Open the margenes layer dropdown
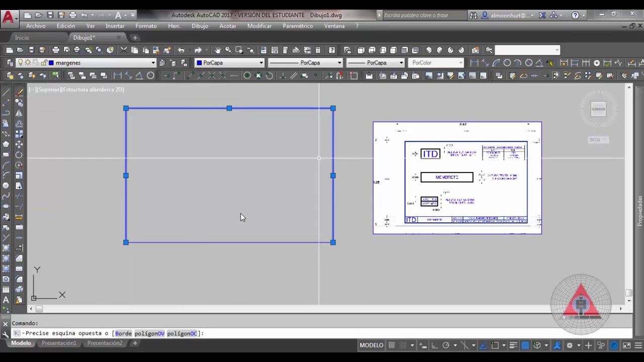Screen dimensions: 644x362 tap(153, 63)
